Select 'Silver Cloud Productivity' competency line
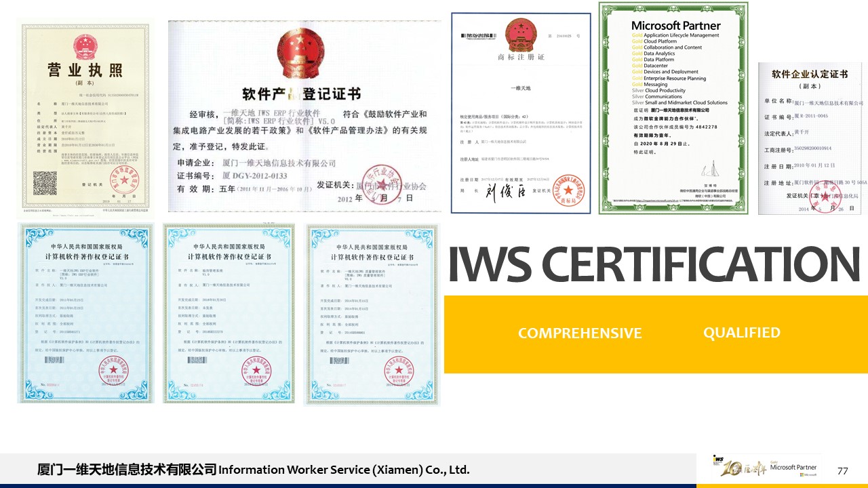Screen dimensions: 868x488 (658, 90)
